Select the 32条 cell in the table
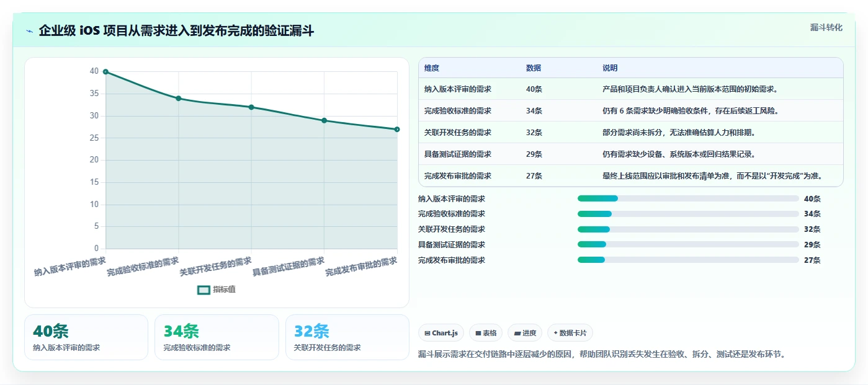Image resolution: width=868 pixels, height=385 pixels. 534,133
